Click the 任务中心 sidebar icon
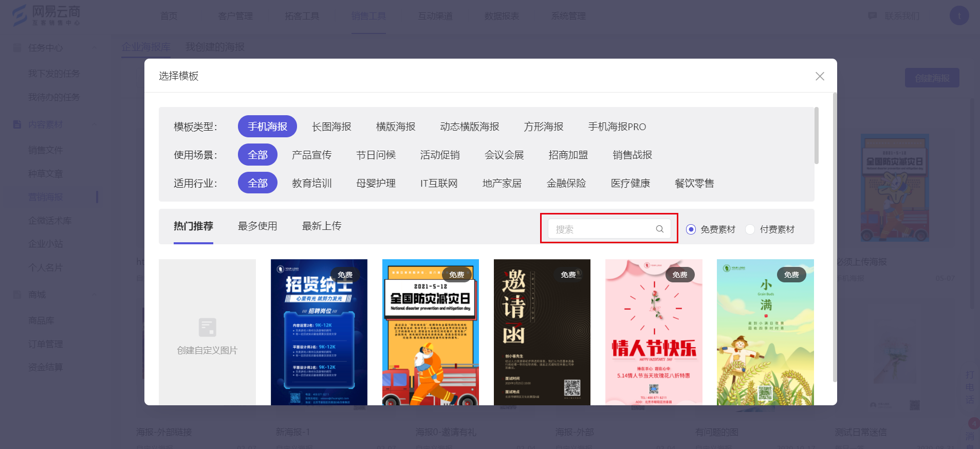Image resolution: width=980 pixels, height=449 pixels. coord(17,48)
